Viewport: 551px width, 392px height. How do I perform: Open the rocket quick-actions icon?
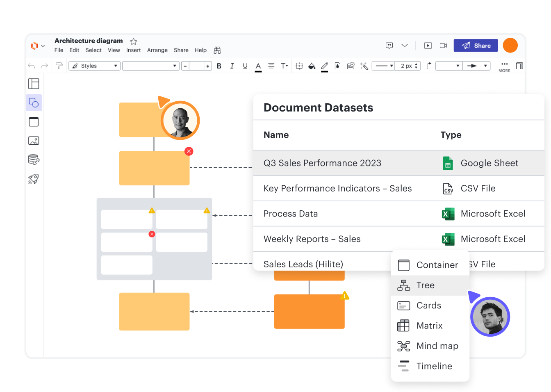pyautogui.click(x=34, y=179)
